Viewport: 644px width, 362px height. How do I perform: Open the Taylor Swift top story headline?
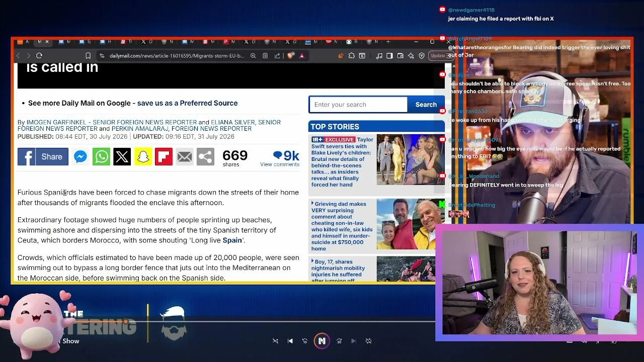point(342,162)
